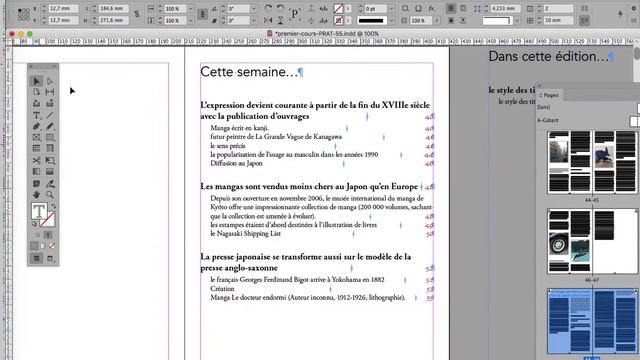
Task: Click the Fill box in Tools panel
Action: click(x=39, y=211)
